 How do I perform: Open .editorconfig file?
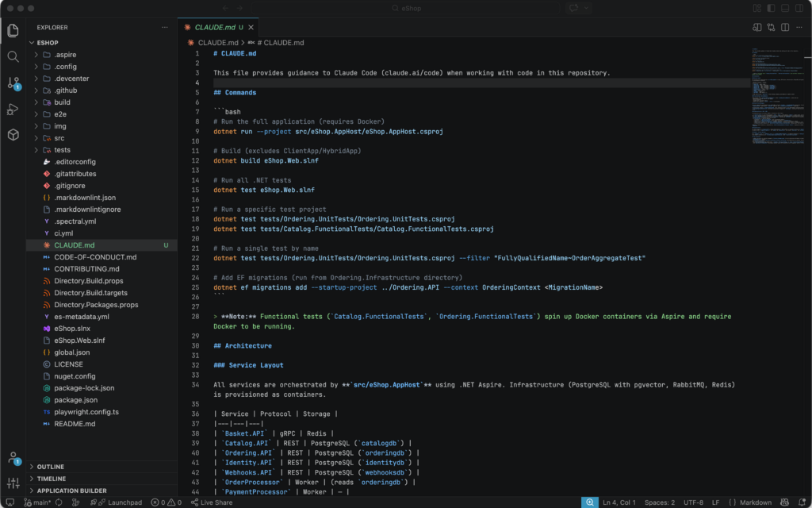[x=101, y=162]
